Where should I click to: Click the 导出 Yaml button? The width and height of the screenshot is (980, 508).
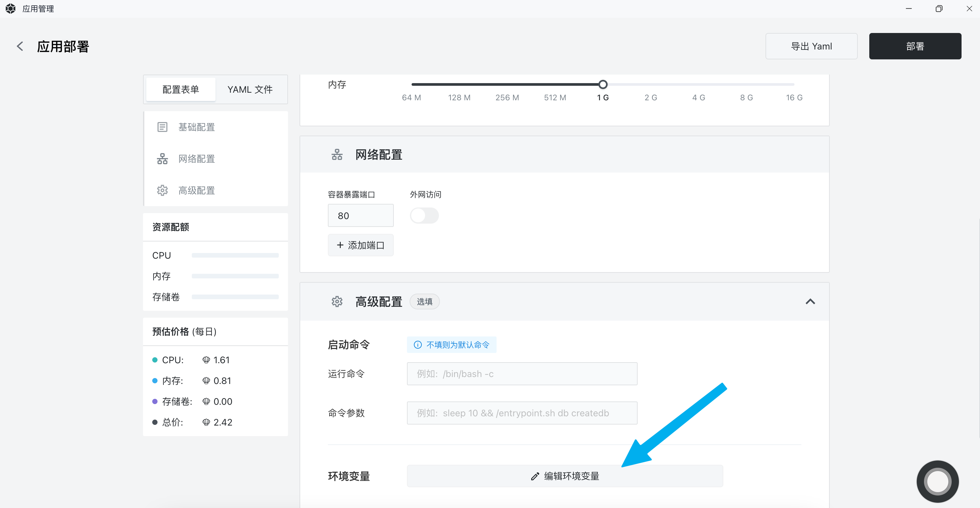tap(811, 46)
